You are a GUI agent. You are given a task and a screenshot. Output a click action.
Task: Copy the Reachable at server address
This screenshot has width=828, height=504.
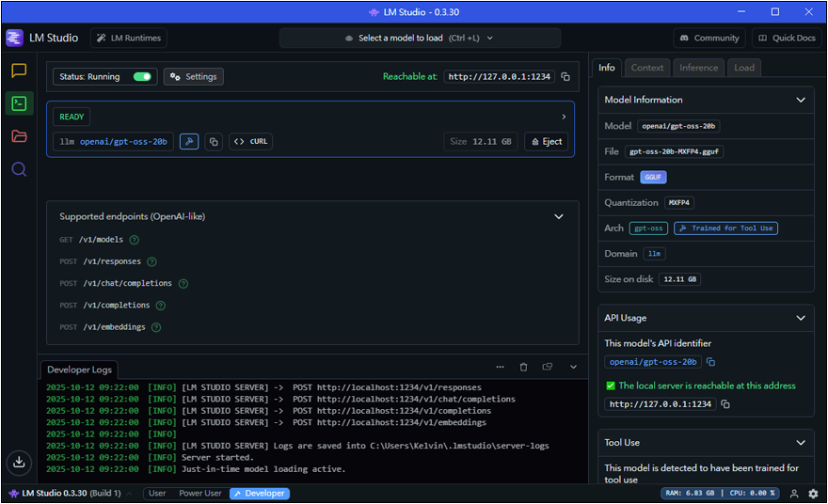point(565,77)
